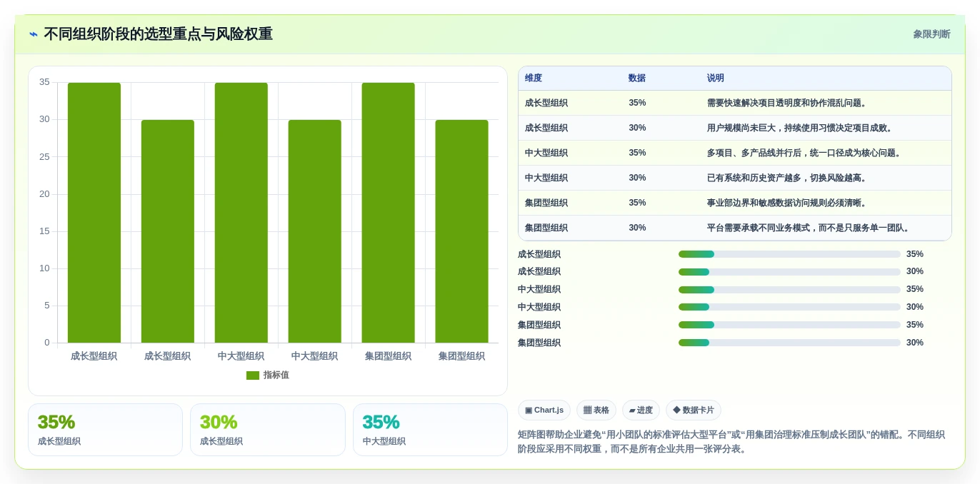The width and height of the screenshot is (980, 484).
Task: Click the 35% cell in the 统一口径 table row
Action: pyautogui.click(x=637, y=153)
